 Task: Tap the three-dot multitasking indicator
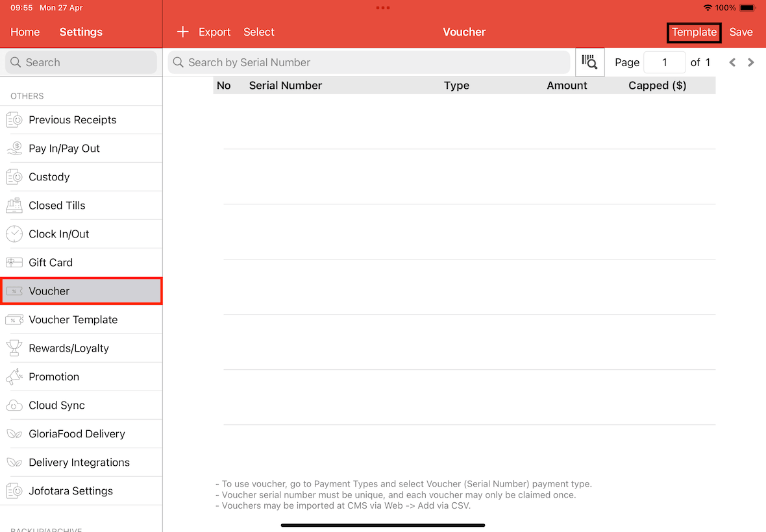(383, 8)
